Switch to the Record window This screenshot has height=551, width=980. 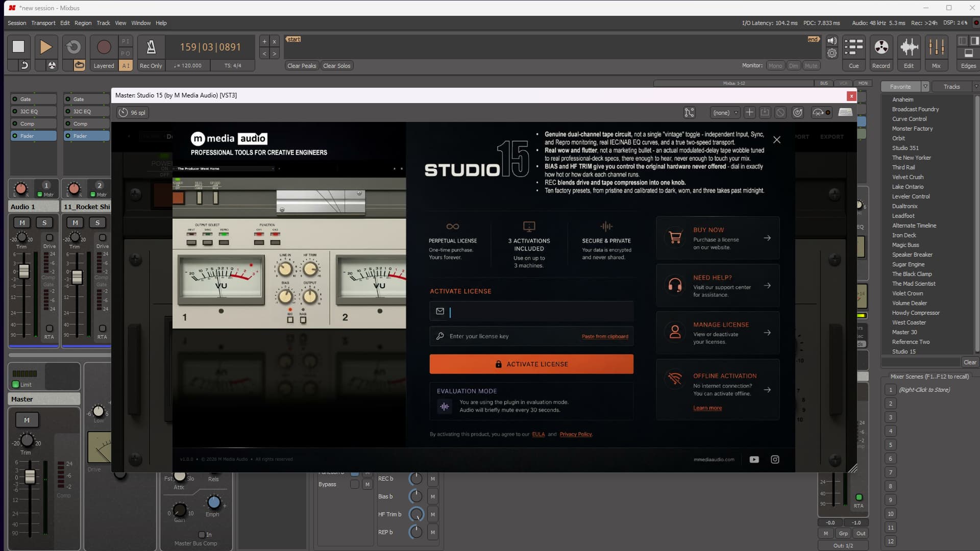click(x=881, y=53)
